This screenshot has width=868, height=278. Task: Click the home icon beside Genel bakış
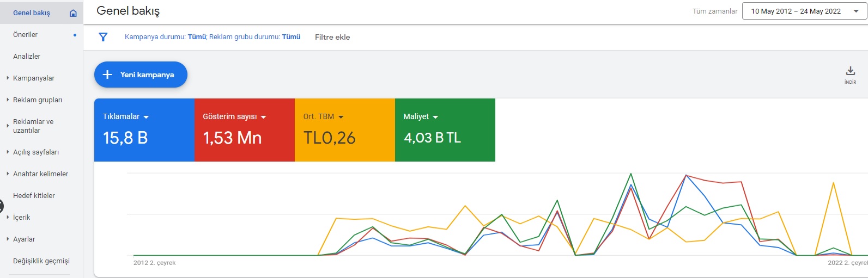pos(73,13)
